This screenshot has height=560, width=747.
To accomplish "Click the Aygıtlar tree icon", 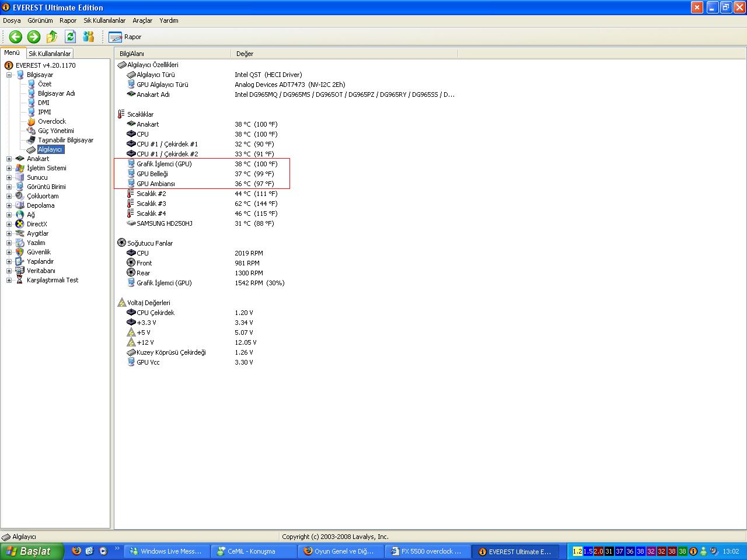I will click(x=20, y=233).
